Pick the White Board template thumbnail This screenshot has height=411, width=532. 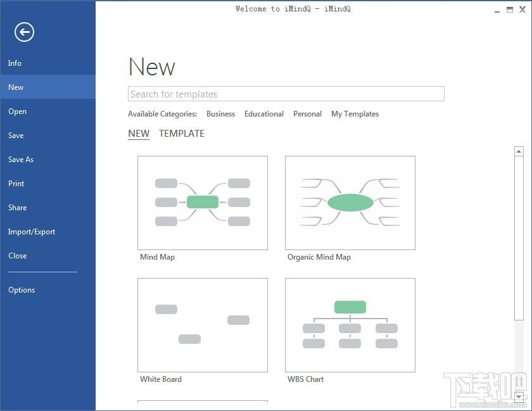click(x=202, y=325)
